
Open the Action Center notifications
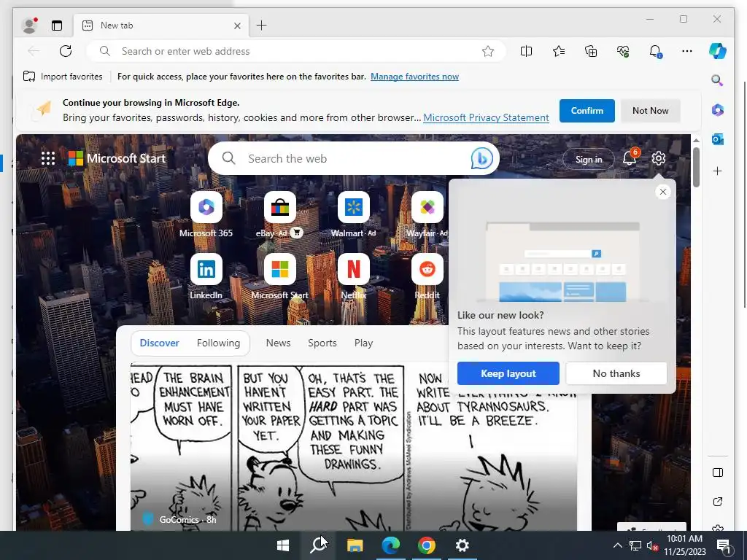(724, 546)
